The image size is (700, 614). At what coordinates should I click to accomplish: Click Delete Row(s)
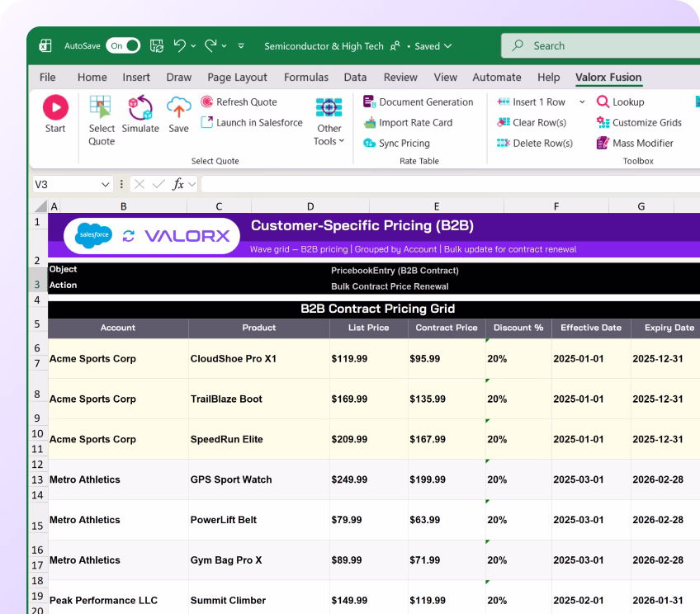pos(535,144)
